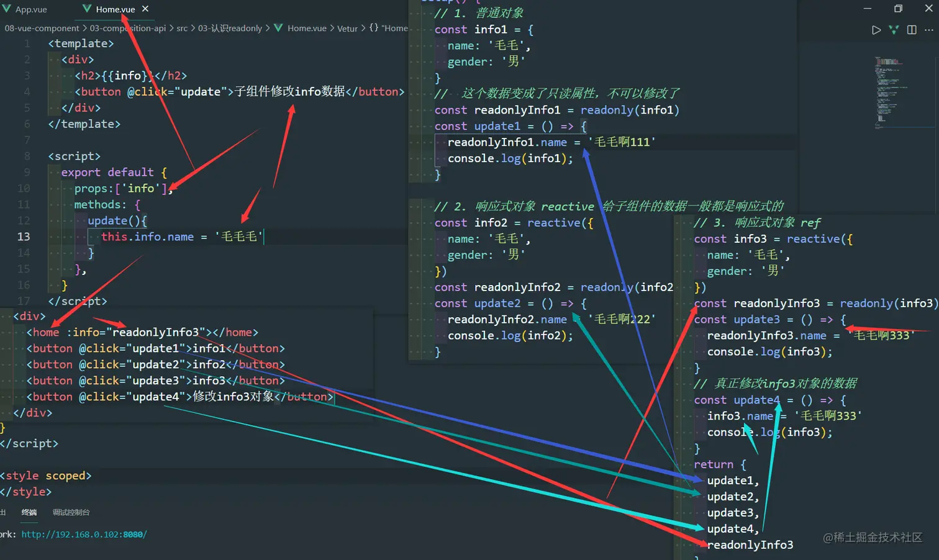Click line number 13 in the gutter

[x=23, y=237]
